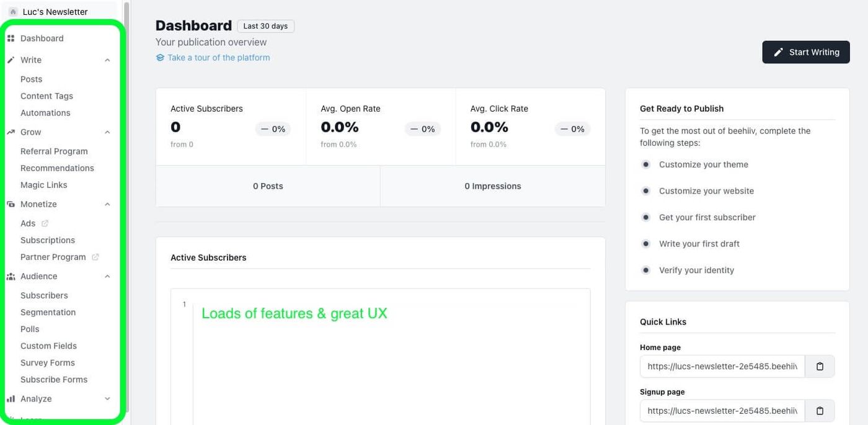Image resolution: width=868 pixels, height=425 pixels.
Task: Click the Signup page URL field
Action: click(x=722, y=411)
